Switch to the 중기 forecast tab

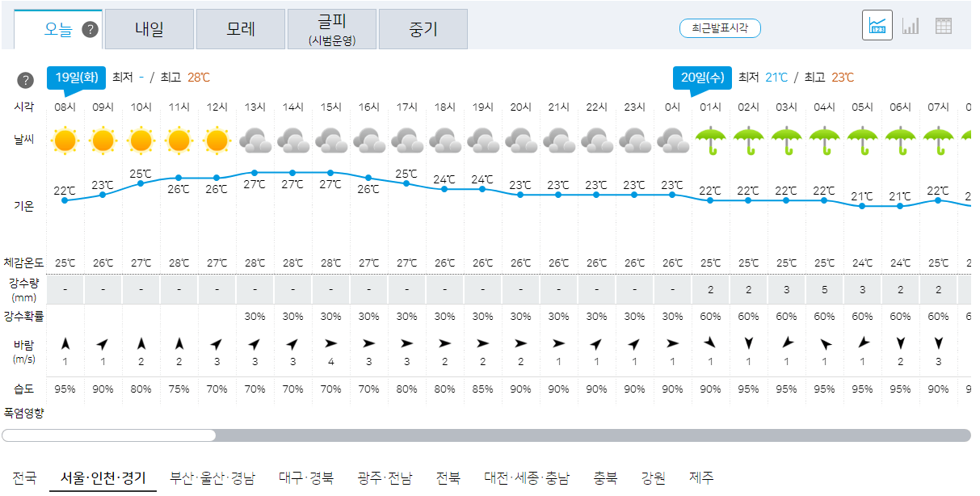click(423, 27)
